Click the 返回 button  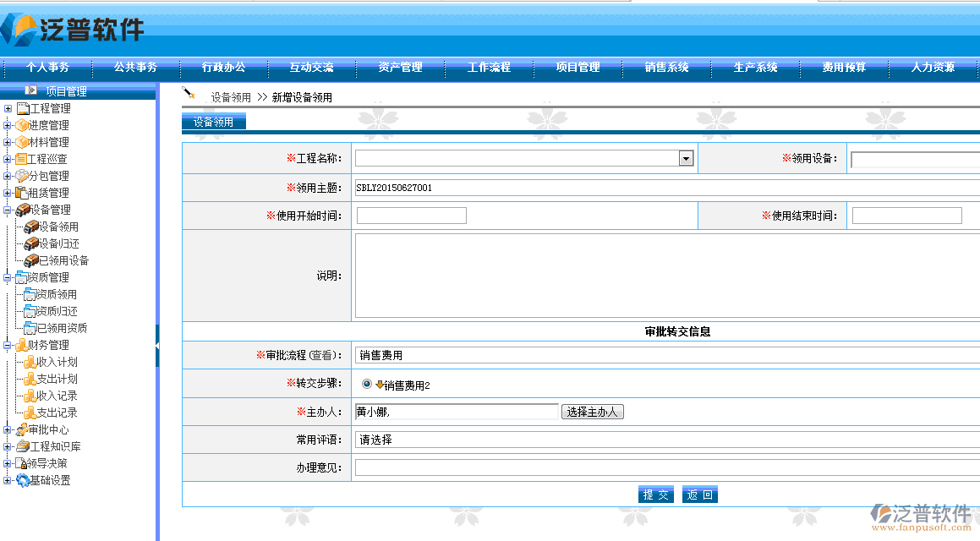click(699, 495)
